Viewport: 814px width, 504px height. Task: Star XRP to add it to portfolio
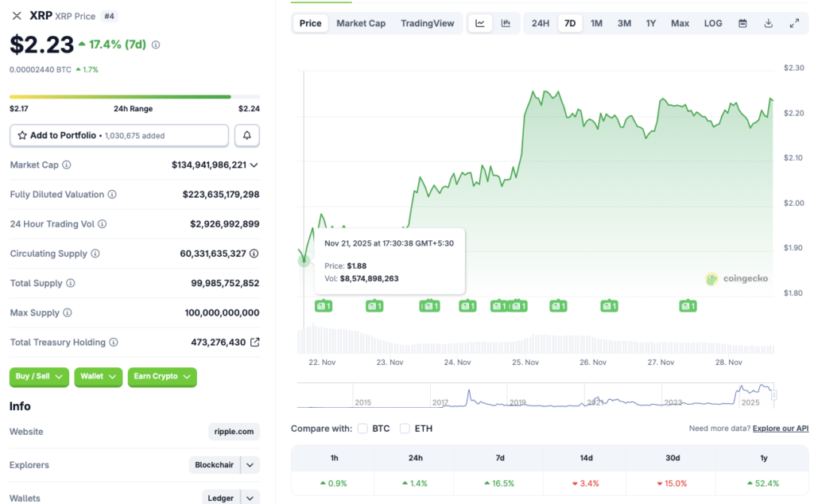click(x=21, y=135)
